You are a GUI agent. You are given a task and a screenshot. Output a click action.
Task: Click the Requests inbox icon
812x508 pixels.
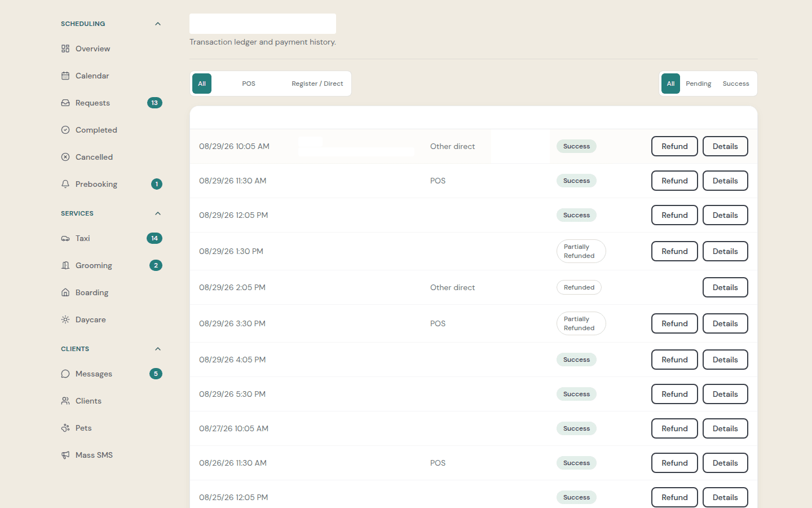pos(65,103)
